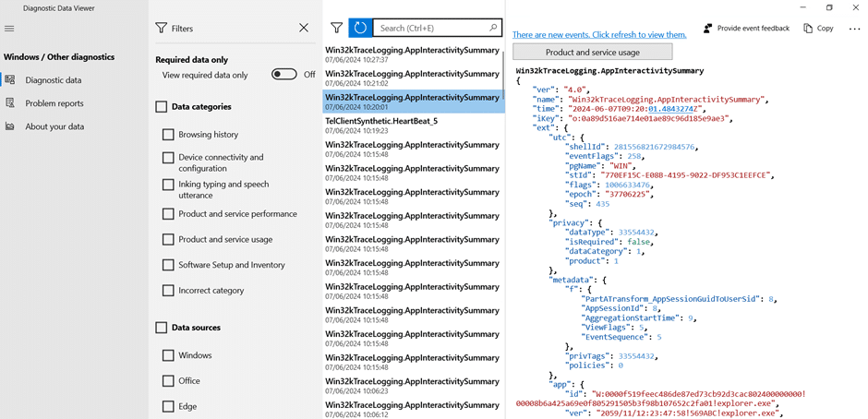This screenshot has height=419, width=868.
Task: Click the shellId number value
Action: click(655, 147)
